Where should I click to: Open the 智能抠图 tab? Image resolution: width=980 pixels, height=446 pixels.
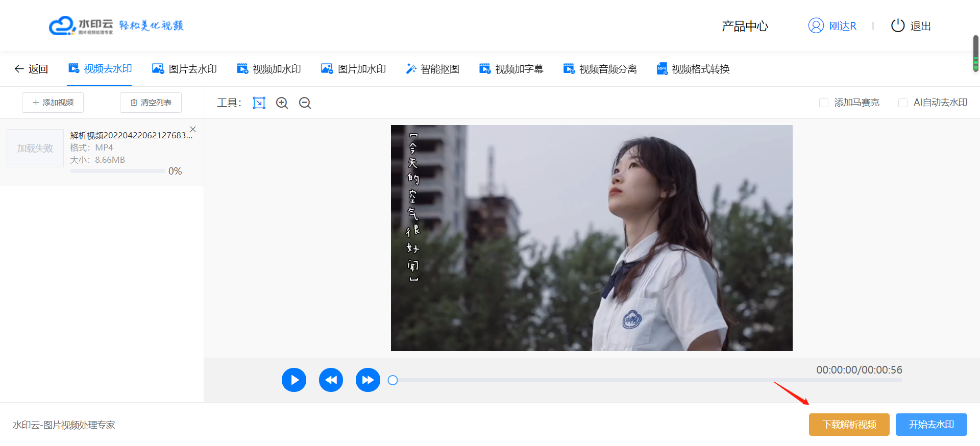click(x=432, y=69)
